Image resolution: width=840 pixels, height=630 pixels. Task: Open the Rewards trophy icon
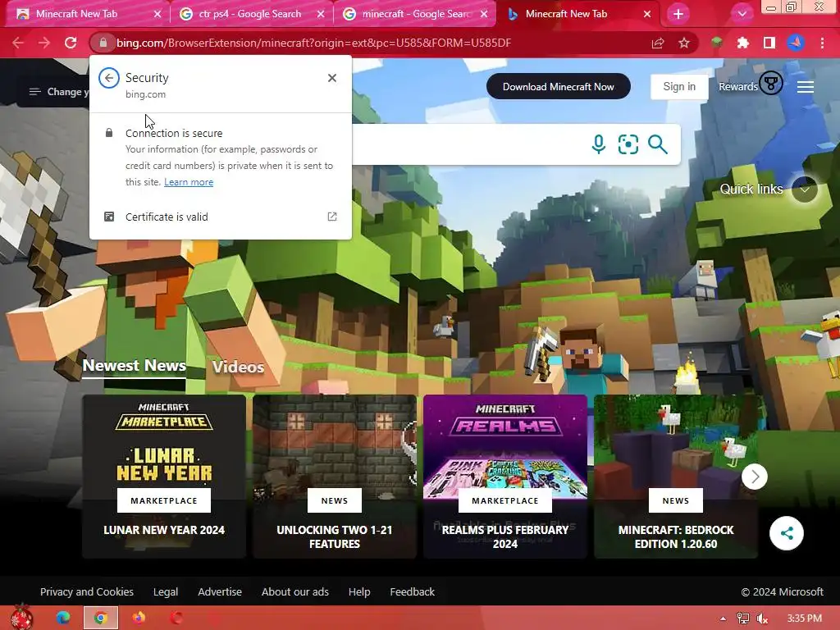point(771,84)
